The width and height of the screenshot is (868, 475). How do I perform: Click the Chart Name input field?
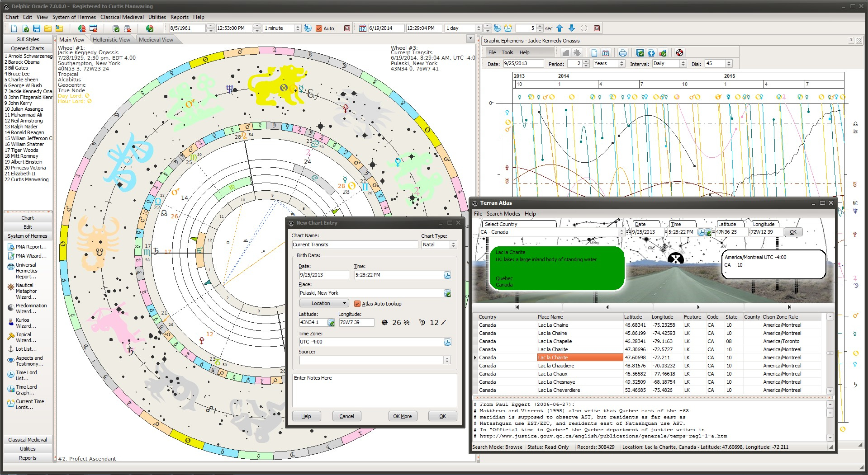(355, 245)
